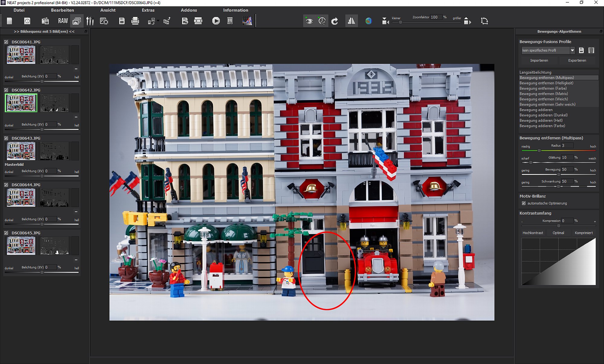The image size is (604, 364).
Task: Open the RAW processing module
Action: 63,21
